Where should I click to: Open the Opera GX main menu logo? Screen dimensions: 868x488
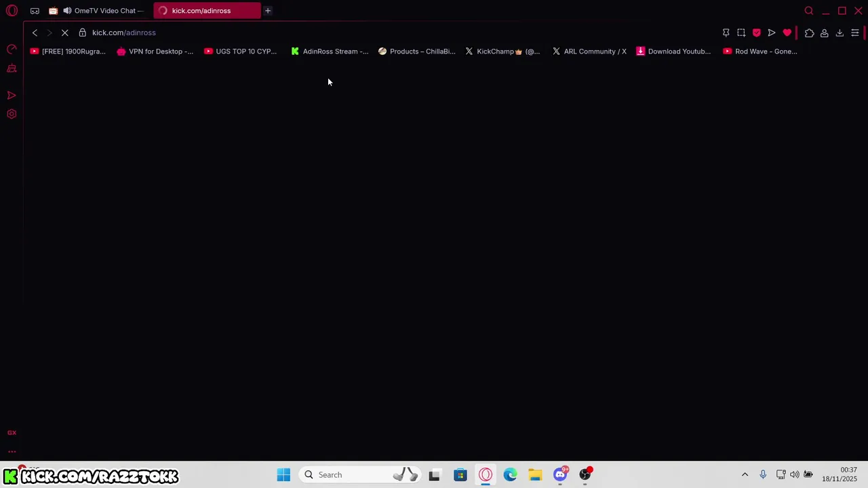click(x=12, y=10)
